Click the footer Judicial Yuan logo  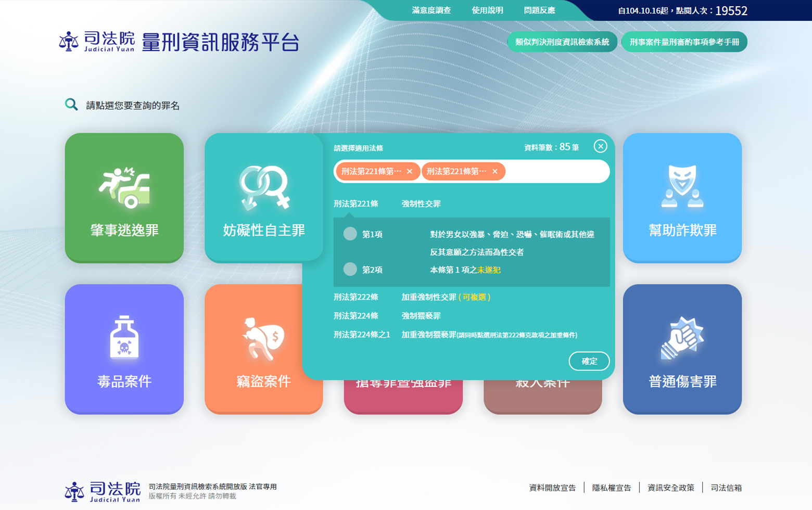tap(103, 491)
